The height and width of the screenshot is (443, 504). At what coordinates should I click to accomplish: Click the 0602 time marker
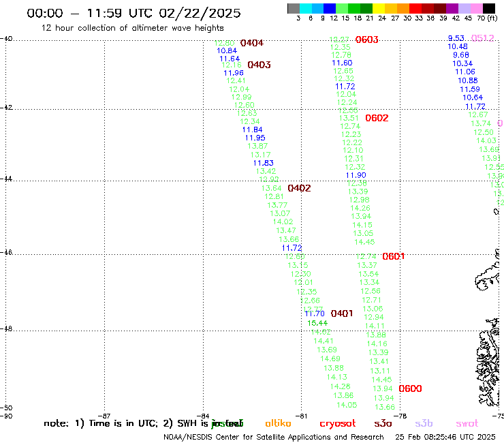point(377,118)
